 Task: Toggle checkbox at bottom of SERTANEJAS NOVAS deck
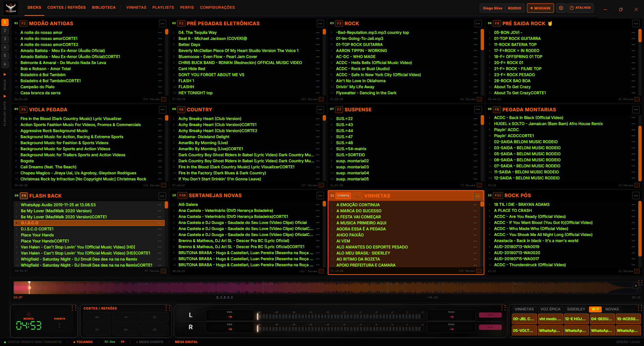coord(321,271)
